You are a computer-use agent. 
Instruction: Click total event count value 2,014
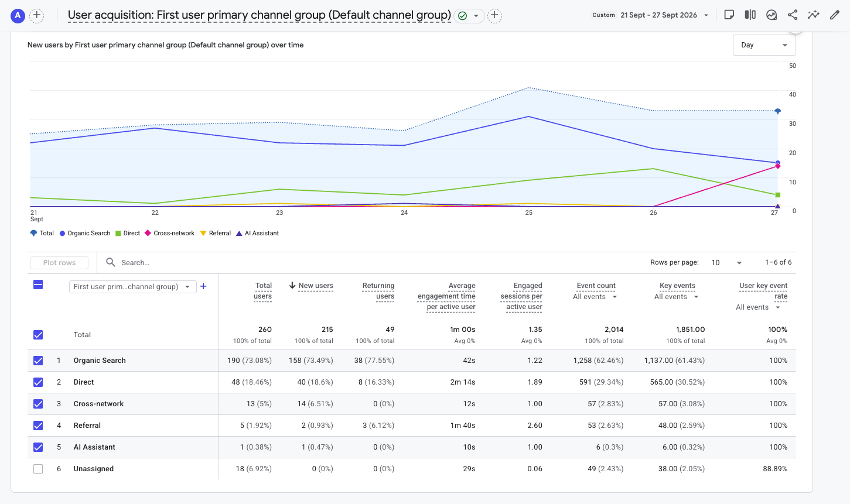pyautogui.click(x=614, y=330)
